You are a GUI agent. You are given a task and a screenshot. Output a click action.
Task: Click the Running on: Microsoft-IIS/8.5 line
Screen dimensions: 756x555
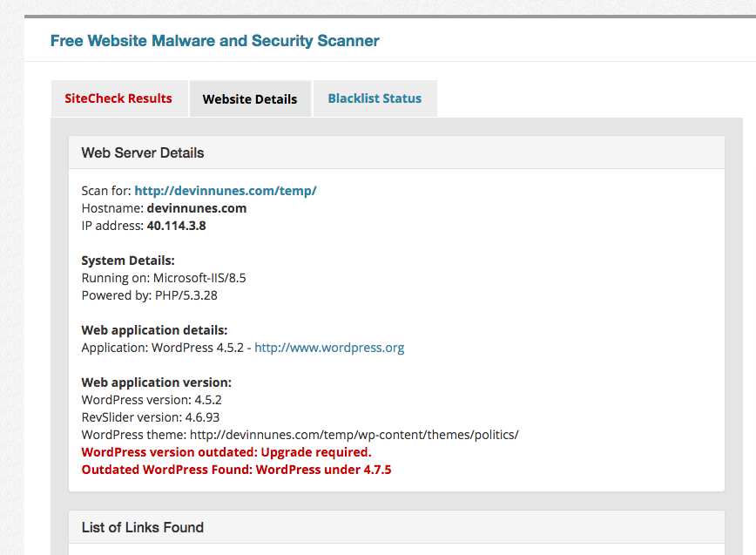tap(164, 278)
